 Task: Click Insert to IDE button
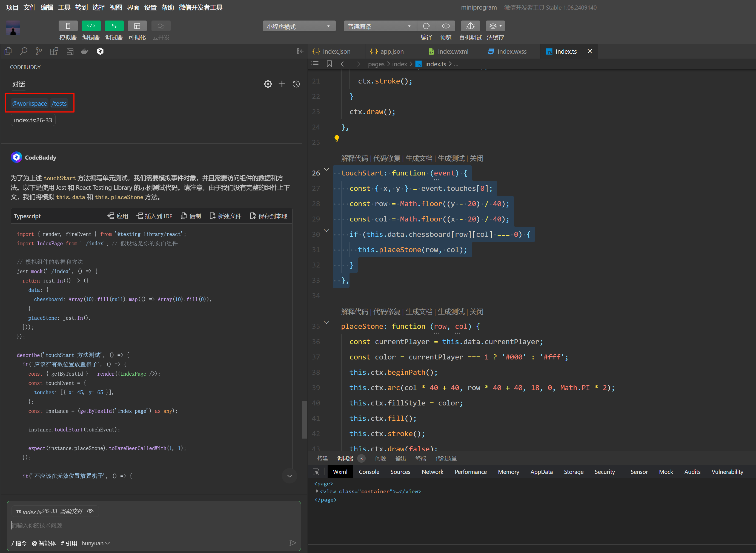pos(154,216)
